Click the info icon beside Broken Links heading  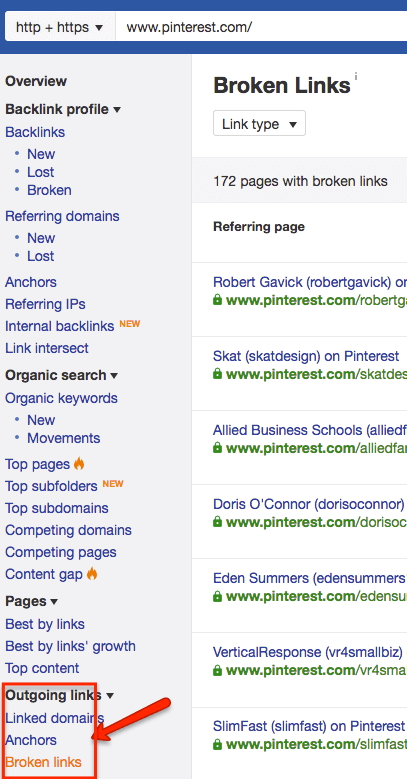[356, 77]
